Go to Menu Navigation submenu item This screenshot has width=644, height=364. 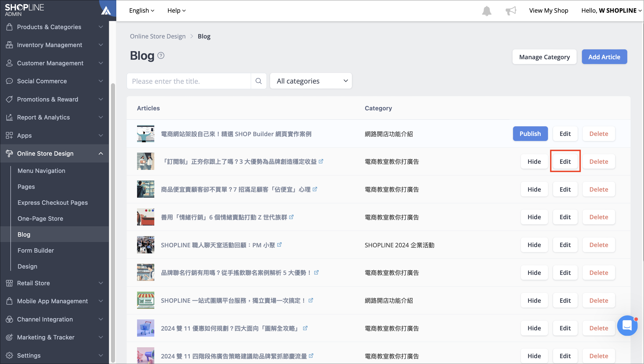click(x=41, y=171)
